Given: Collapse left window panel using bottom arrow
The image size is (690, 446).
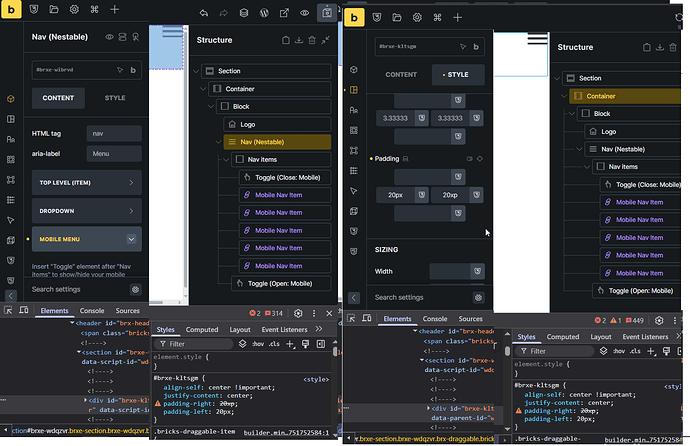Looking at the screenshot, I should (11, 296).
